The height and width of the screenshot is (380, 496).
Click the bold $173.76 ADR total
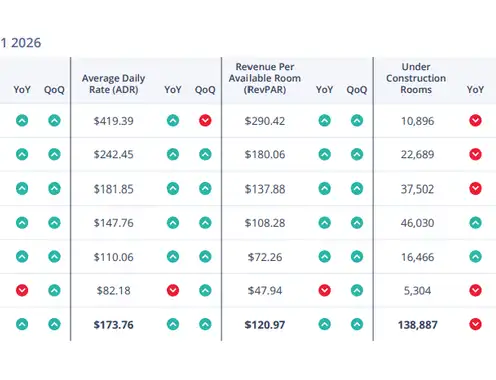(113, 325)
